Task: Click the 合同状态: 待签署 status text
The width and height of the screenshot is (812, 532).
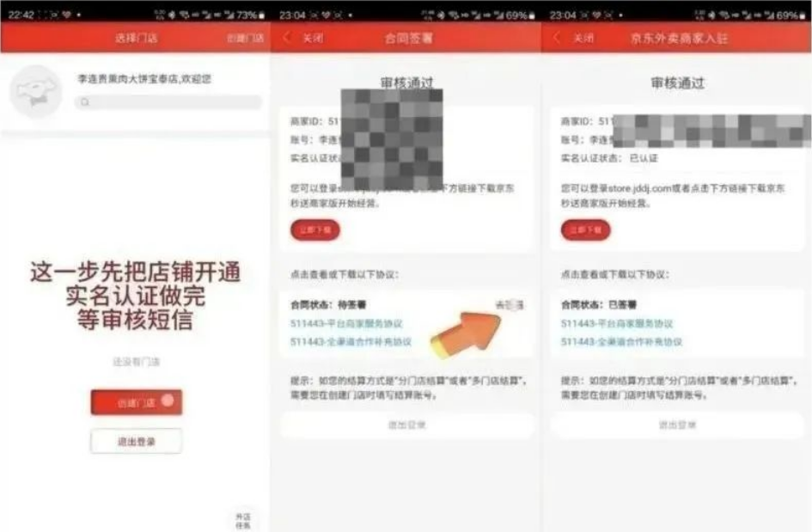Action: pos(328,305)
